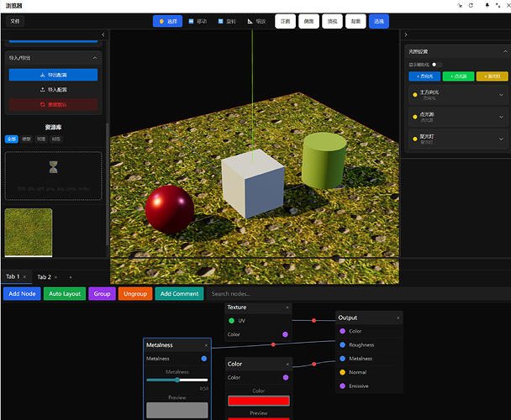Click the Emissive input port on Output node
The image size is (511, 420).
[343, 386]
